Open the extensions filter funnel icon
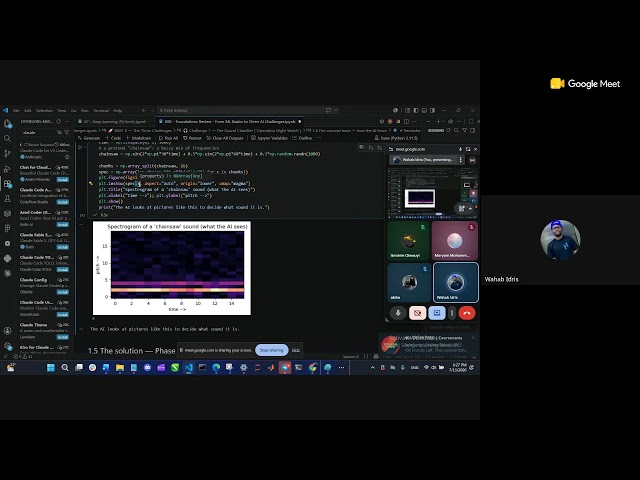The image size is (640, 480). 67,132
